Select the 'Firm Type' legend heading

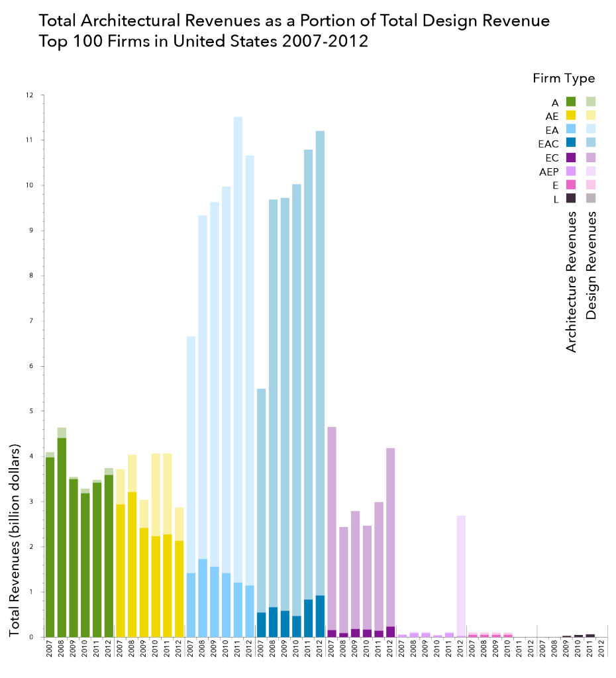[564, 78]
